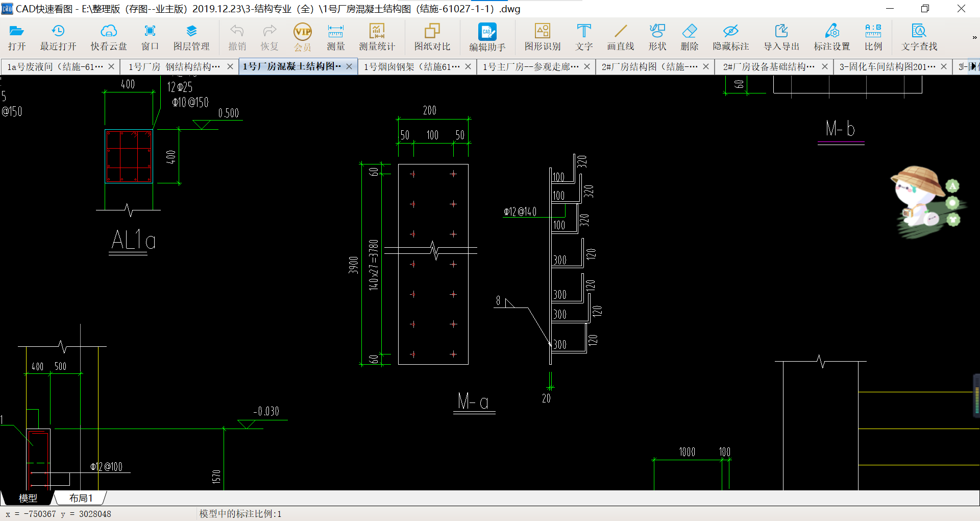This screenshot has height=521, width=980.
Task: Click the -0.030 elevation mark
Action: coord(266,412)
